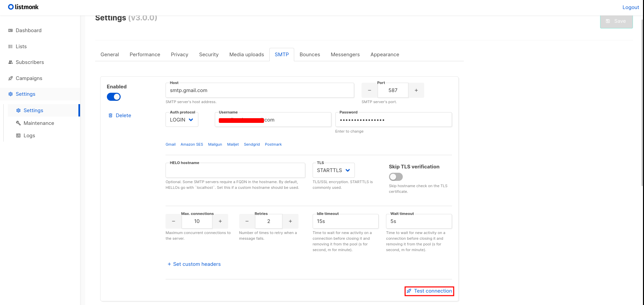Click the Idle timeout field
644x305 pixels.
coord(345,221)
